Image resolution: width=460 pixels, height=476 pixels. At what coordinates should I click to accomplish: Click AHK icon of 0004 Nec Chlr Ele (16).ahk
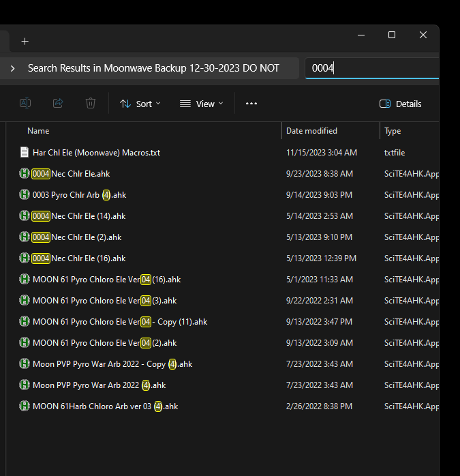25,258
